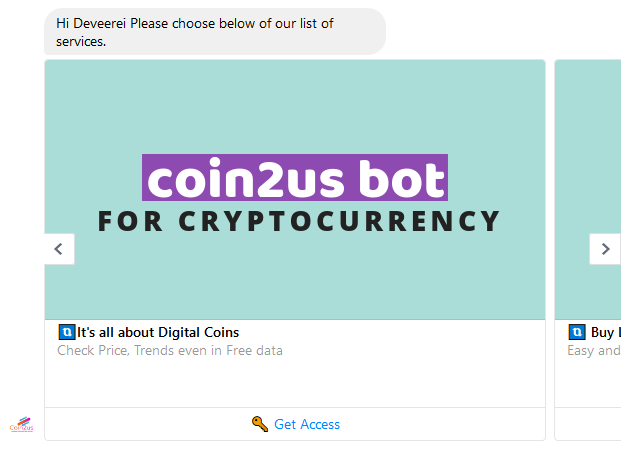Click the 'Buy' card title
Image resolution: width=634 pixels, height=453 pixels.
[604, 332]
